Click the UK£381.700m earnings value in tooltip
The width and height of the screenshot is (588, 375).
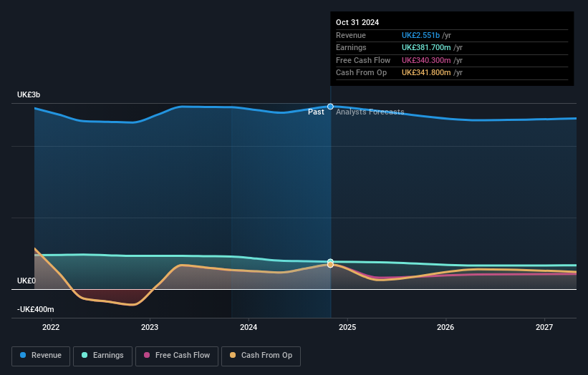pos(426,47)
